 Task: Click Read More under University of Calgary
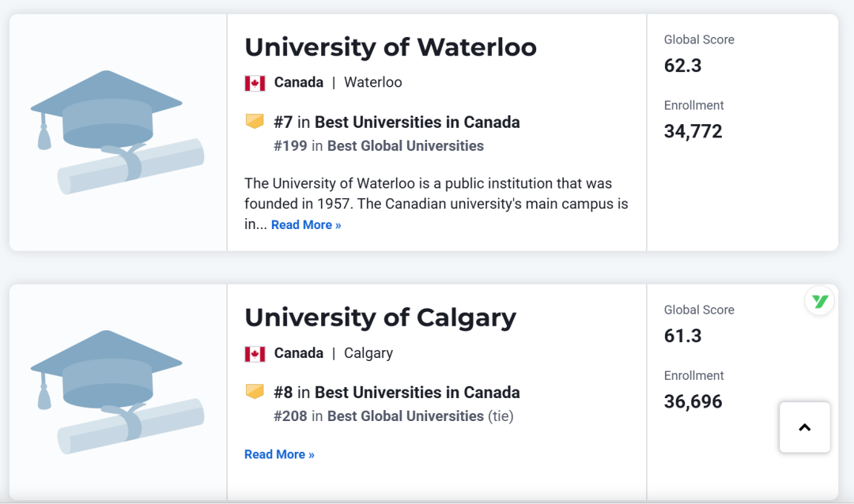point(279,454)
